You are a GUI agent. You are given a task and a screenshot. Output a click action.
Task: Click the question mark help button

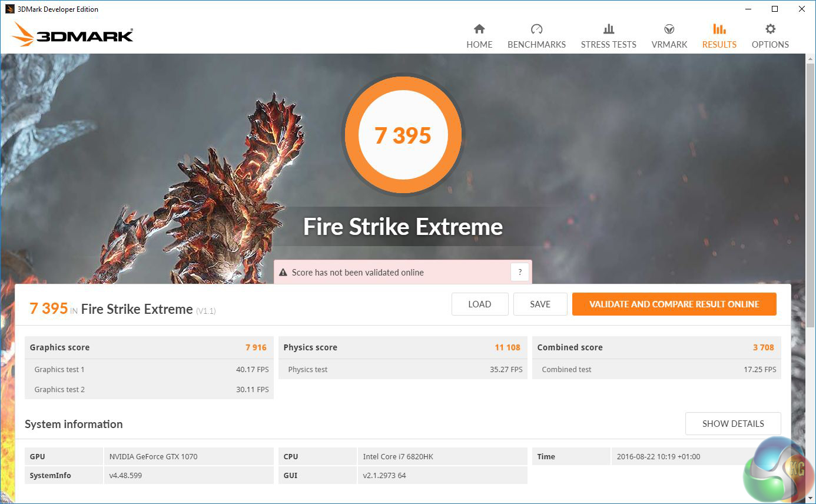click(x=519, y=272)
